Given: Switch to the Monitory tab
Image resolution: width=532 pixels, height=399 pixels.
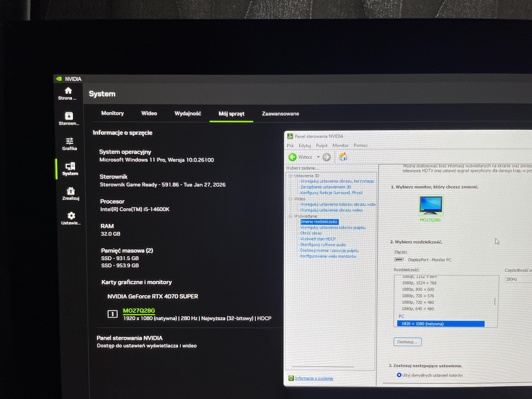Looking at the screenshot, I should tap(113, 113).
